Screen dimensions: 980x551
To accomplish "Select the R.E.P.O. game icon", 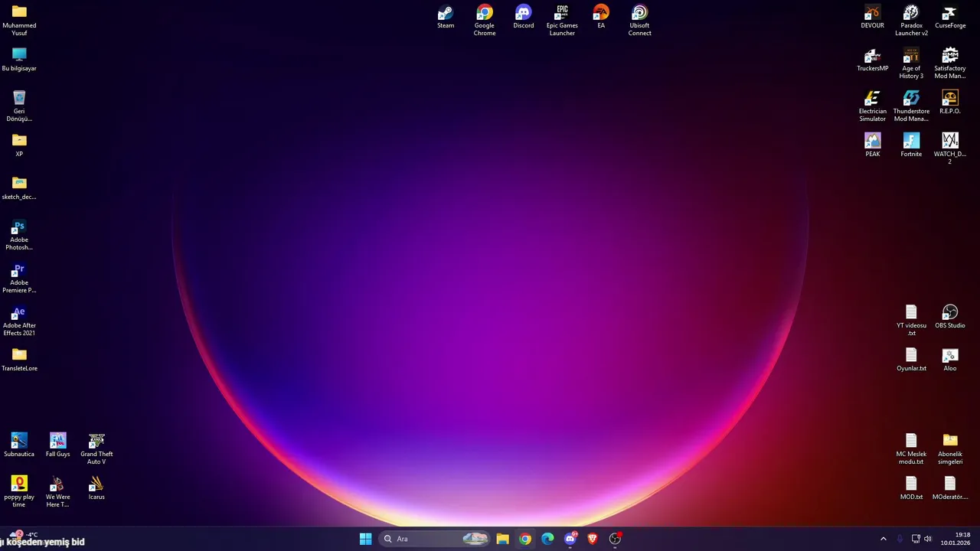I will tap(950, 103).
